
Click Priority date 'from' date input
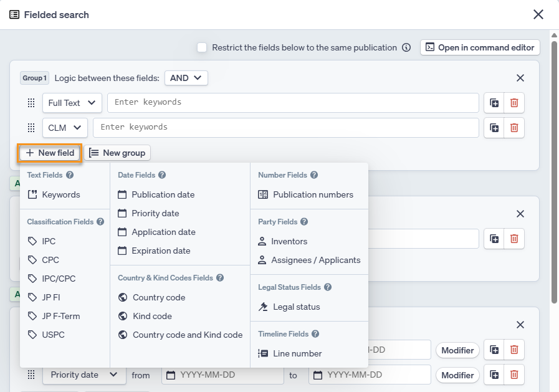pos(223,375)
